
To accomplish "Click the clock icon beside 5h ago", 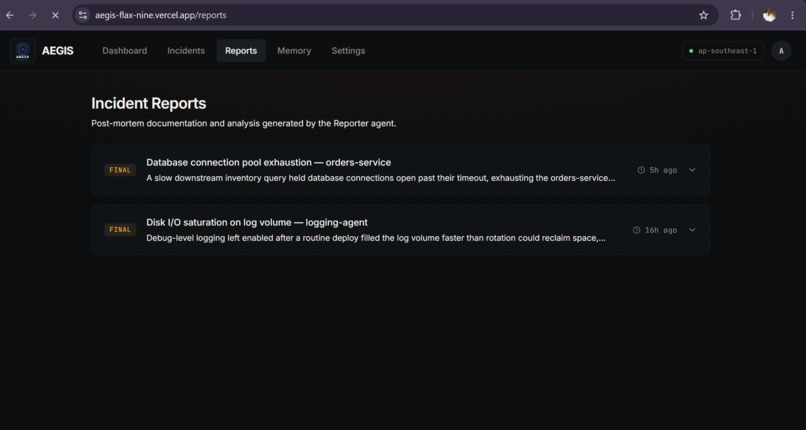I will [x=641, y=170].
